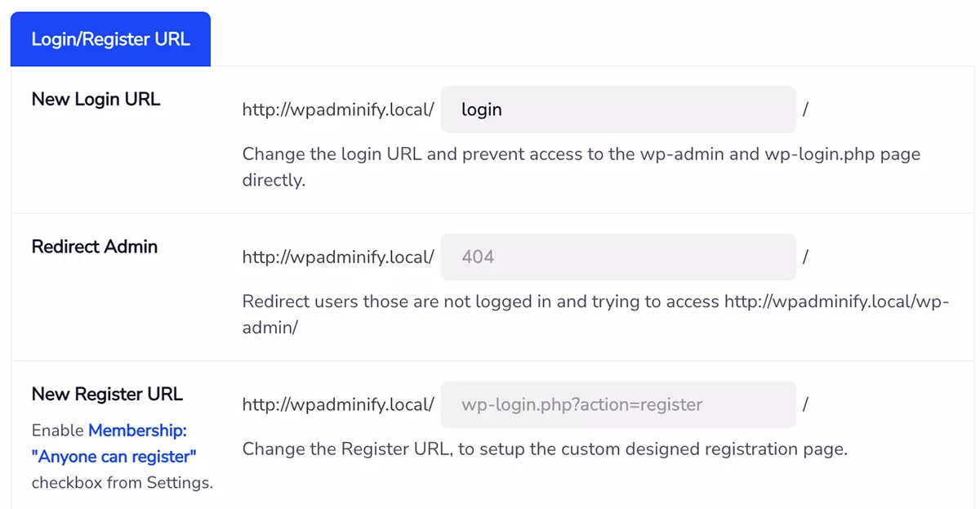Select the 'login' text in the input
Screen dimensions: 980x509
pyautogui.click(x=481, y=109)
